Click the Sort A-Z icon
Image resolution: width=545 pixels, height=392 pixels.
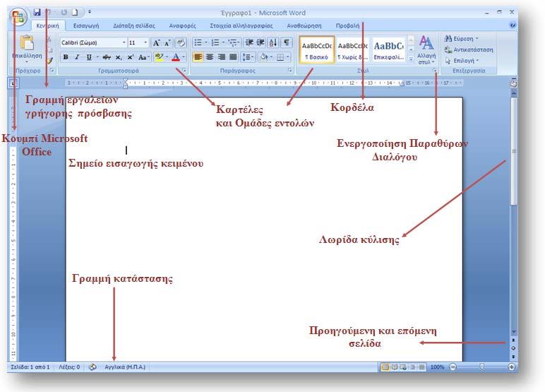(273, 42)
